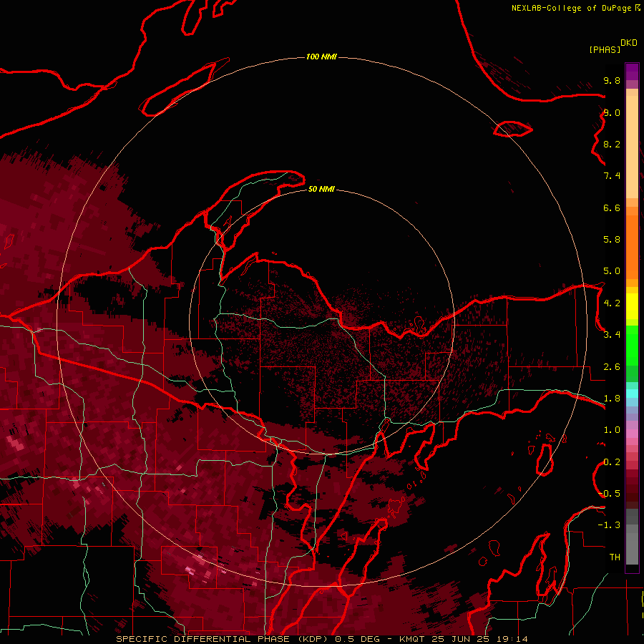
Task: Click the 100 NMI range ring label
Action: coord(321,57)
